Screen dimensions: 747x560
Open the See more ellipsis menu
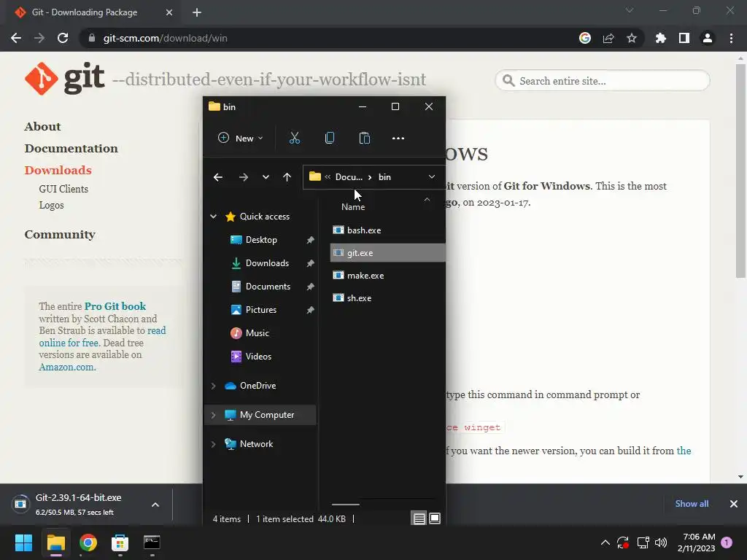click(x=398, y=138)
